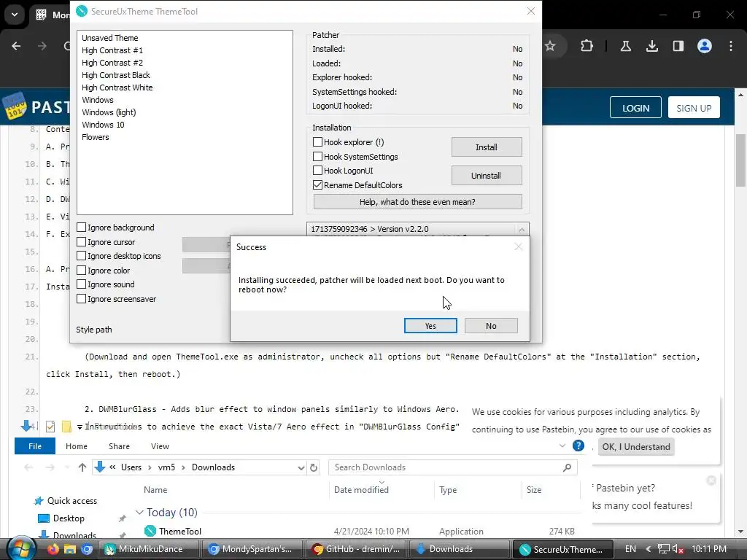Close the Success dialog with X

(519, 246)
